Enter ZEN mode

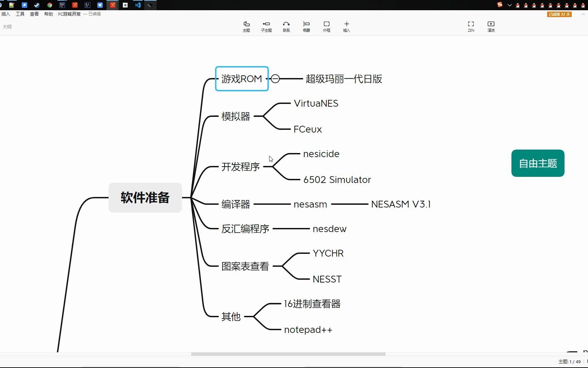point(471,27)
